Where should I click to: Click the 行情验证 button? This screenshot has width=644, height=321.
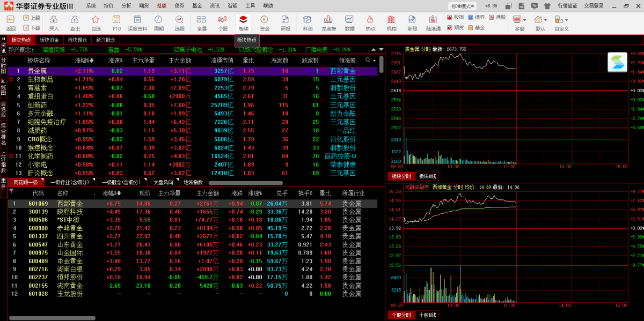click(x=567, y=6)
